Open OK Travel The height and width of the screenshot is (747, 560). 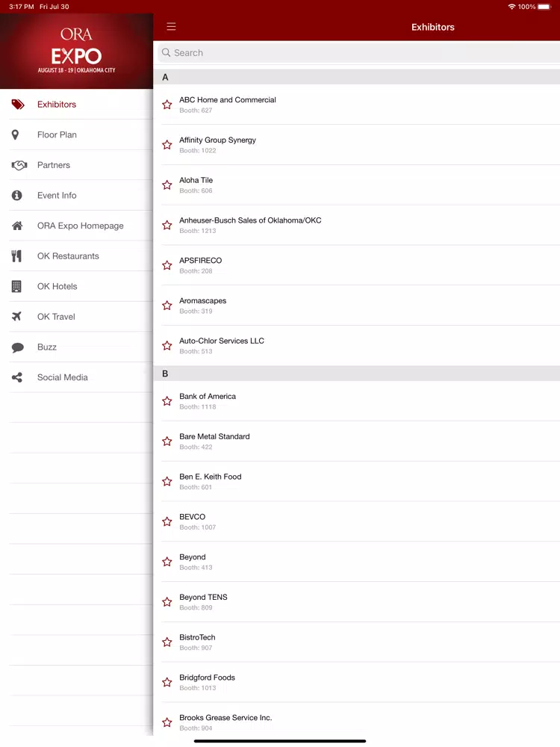coord(76,317)
